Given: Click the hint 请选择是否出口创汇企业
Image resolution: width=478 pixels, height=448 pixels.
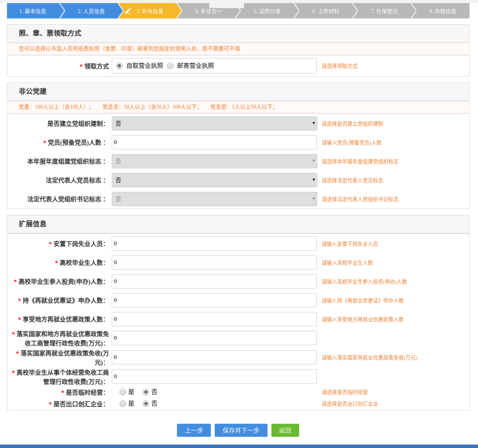Looking at the screenshot, I should tap(350, 404).
